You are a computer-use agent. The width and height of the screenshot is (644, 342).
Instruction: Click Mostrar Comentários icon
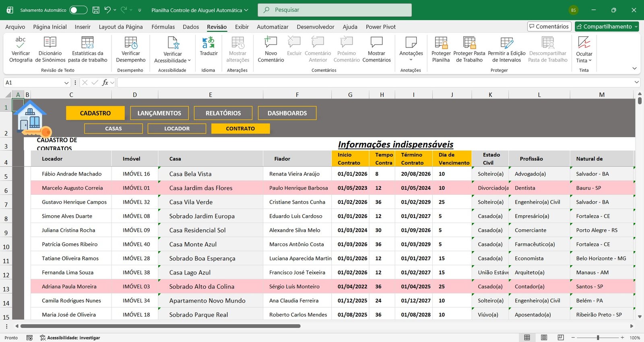pos(376,42)
